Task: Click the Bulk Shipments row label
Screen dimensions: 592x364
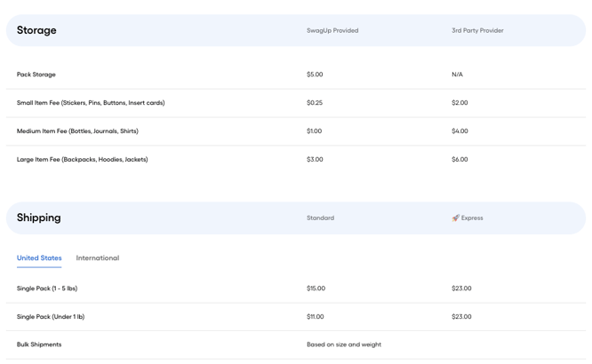Action: (39, 344)
